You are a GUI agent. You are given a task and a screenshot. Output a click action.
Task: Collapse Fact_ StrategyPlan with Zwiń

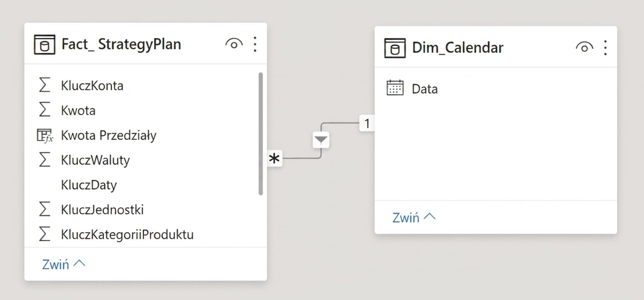[64, 264]
